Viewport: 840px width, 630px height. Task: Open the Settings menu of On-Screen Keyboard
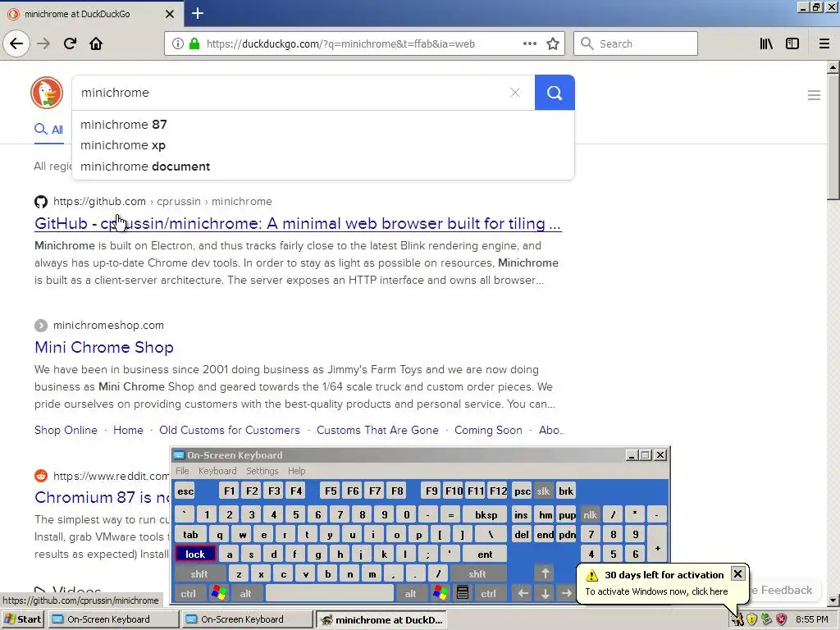[x=262, y=470]
